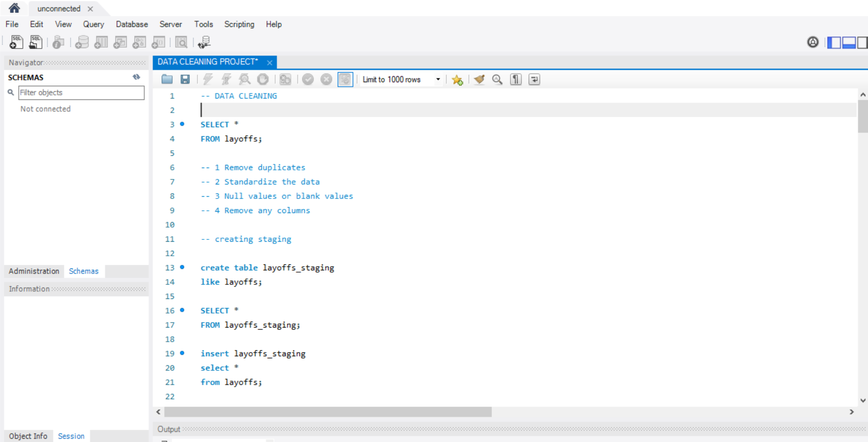This screenshot has height=442, width=868.
Task: Open the Query menu
Action: pos(93,25)
